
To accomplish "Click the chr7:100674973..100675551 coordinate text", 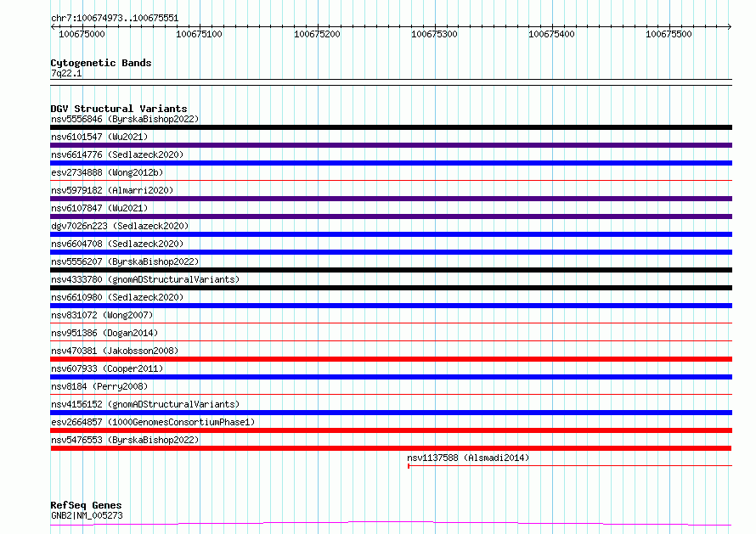I will tap(115, 19).
